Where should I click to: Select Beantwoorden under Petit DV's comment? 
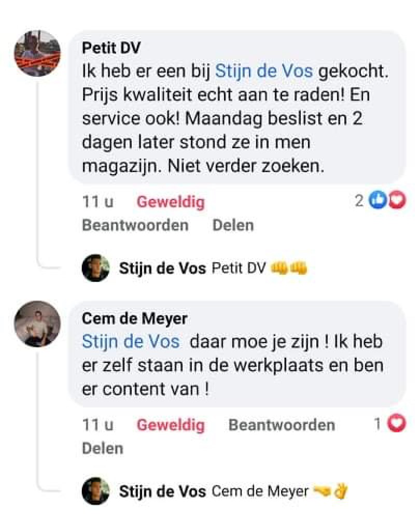[135, 224]
